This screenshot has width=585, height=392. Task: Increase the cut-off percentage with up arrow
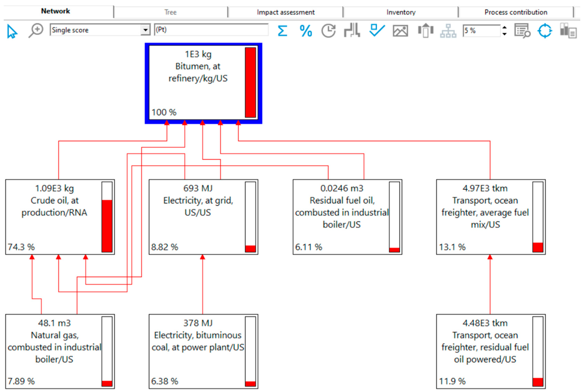[504, 27]
